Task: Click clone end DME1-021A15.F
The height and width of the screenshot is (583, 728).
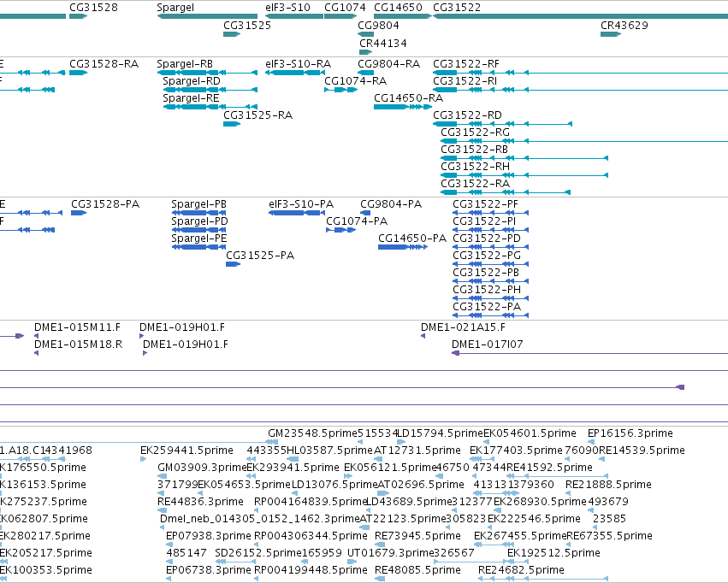Action: (423, 336)
